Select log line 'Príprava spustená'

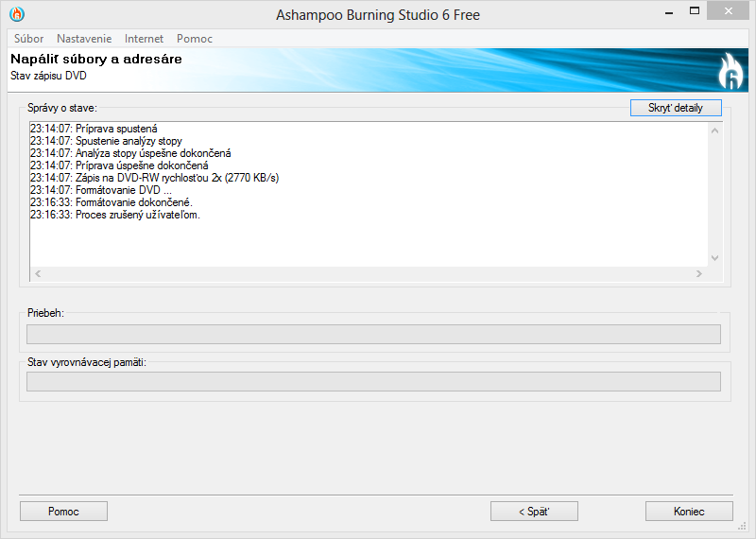94,129
